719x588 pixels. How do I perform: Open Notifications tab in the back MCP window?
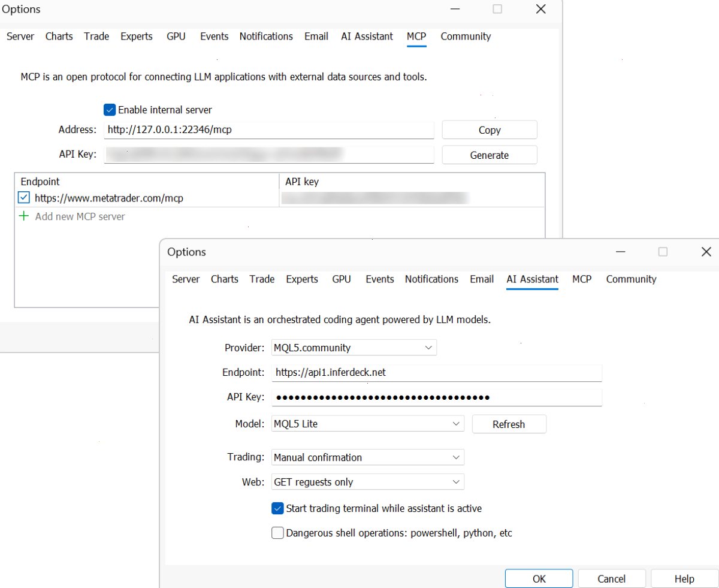point(266,37)
